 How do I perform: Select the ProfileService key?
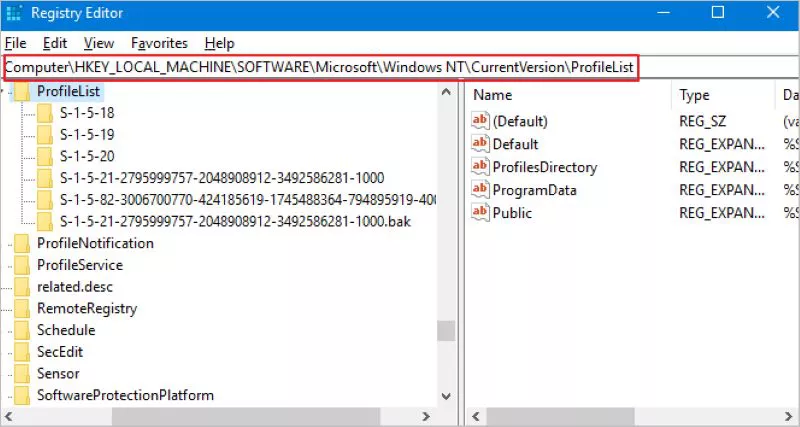[x=80, y=265]
